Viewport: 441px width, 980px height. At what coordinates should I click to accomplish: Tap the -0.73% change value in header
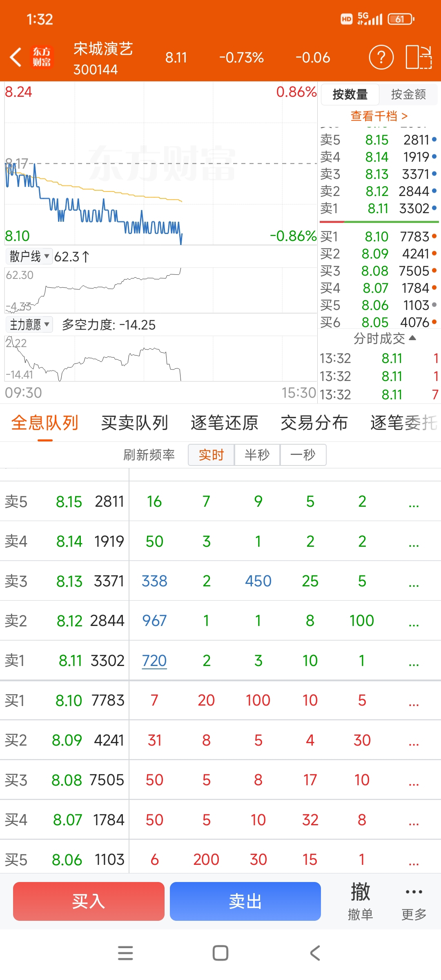[241, 58]
